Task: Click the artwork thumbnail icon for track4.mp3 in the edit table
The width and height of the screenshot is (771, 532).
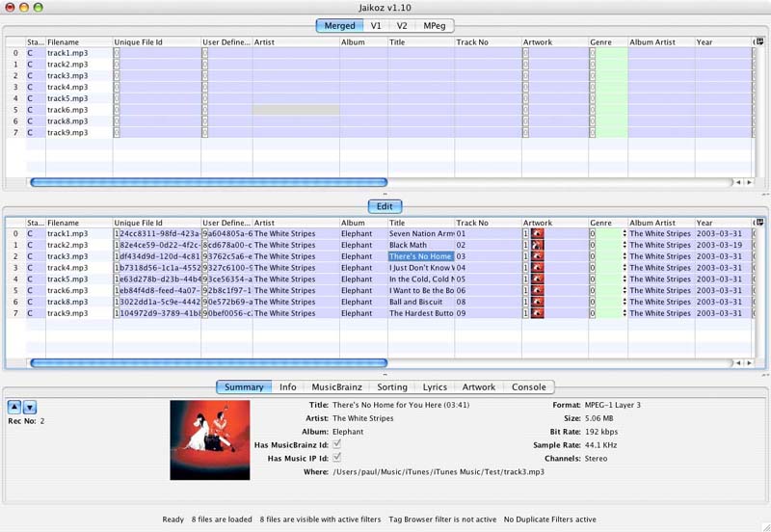Action: point(537,268)
